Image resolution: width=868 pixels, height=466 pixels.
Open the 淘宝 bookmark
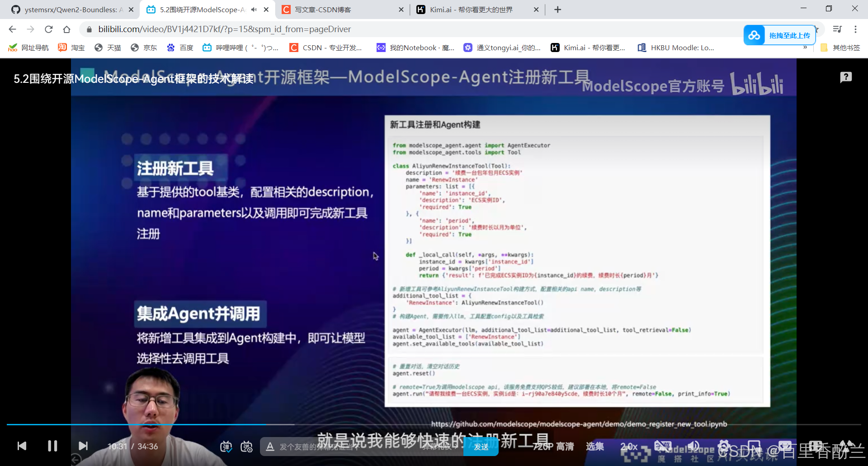[71, 48]
